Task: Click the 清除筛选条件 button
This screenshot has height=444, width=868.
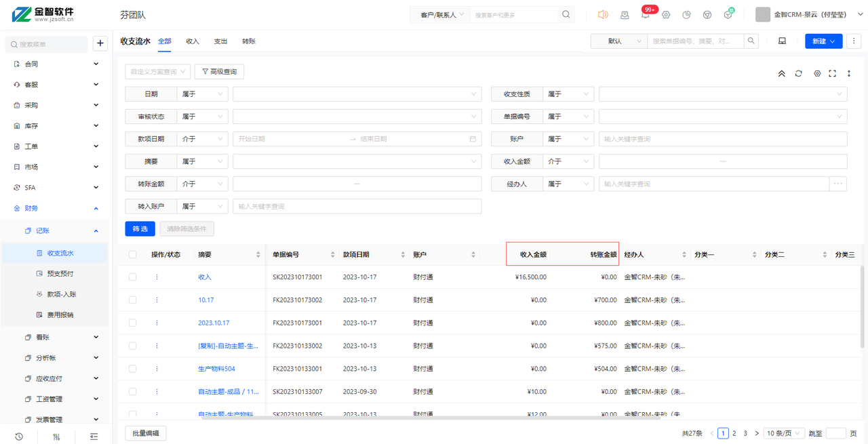Action: point(187,229)
